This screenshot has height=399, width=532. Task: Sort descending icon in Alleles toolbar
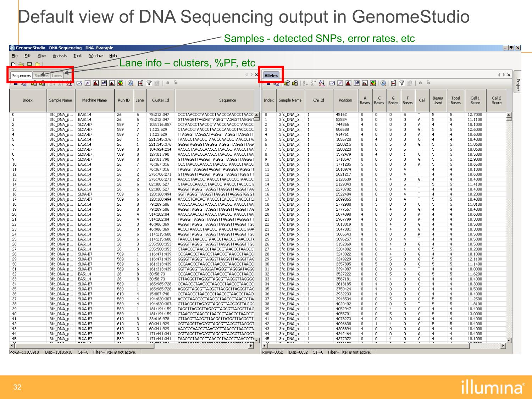(x=313, y=83)
